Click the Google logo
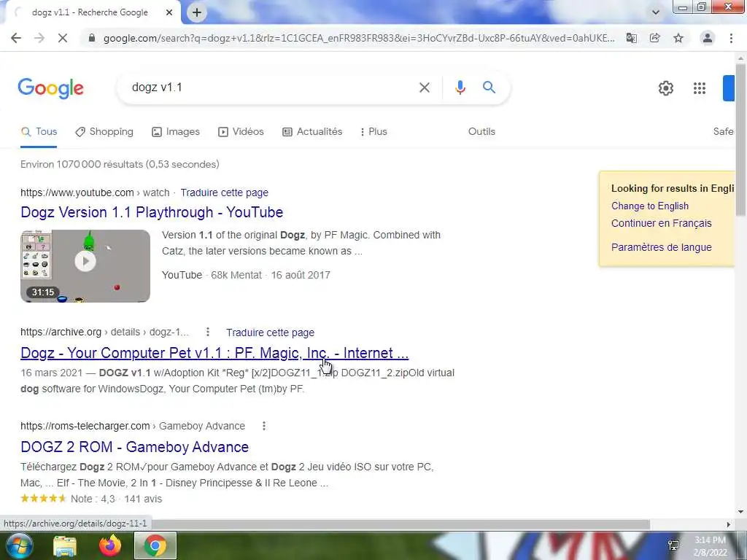747x560 pixels. [51, 88]
